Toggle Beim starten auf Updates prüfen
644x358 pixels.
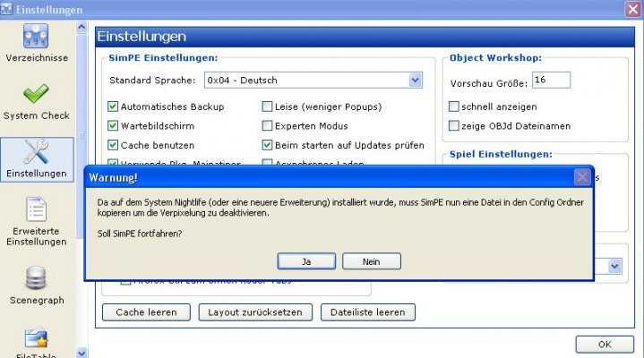click(x=267, y=145)
